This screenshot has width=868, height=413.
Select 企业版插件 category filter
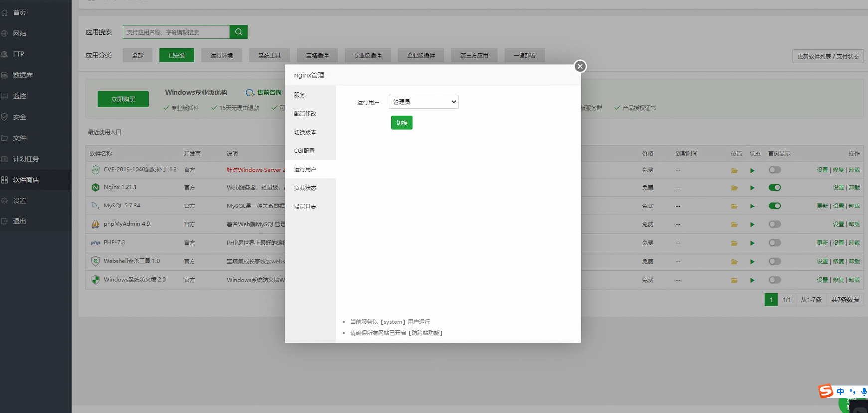(x=421, y=55)
